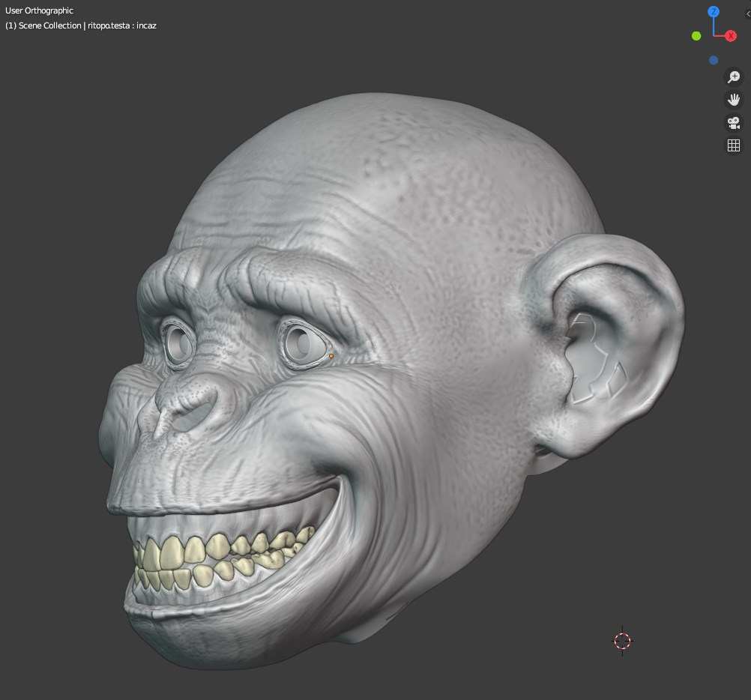The height and width of the screenshot is (700, 751).
Task: Click the Scene Collection ritopo.testa text
Action: tap(81, 25)
